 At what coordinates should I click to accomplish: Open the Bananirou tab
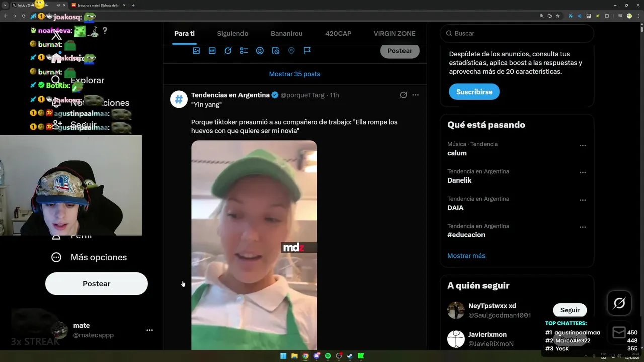coord(287,34)
